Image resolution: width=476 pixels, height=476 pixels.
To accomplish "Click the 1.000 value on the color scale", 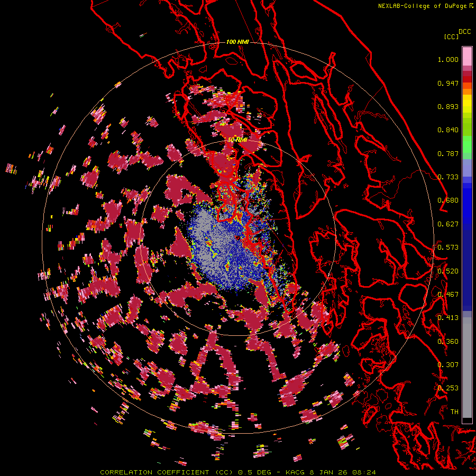I will pyautogui.click(x=448, y=59).
